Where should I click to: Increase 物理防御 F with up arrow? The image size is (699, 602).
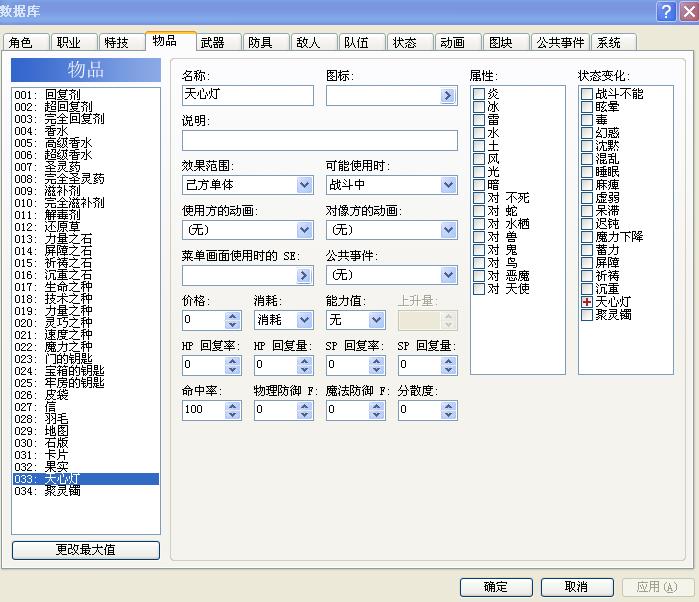(x=304, y=406)
